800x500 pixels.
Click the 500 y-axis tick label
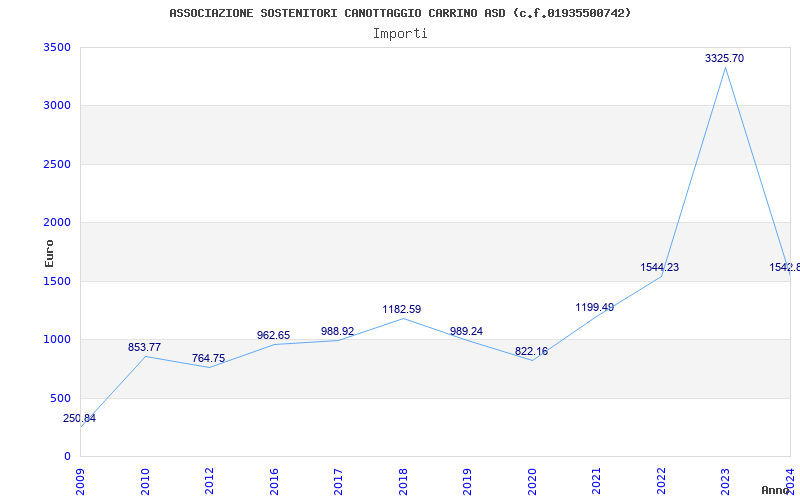tap(60, 398)
